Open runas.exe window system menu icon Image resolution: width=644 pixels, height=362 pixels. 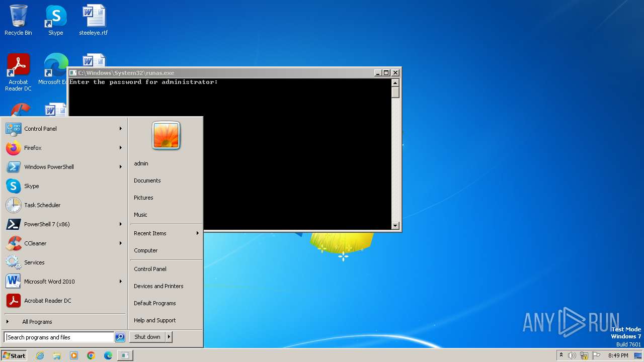(73, 73)
